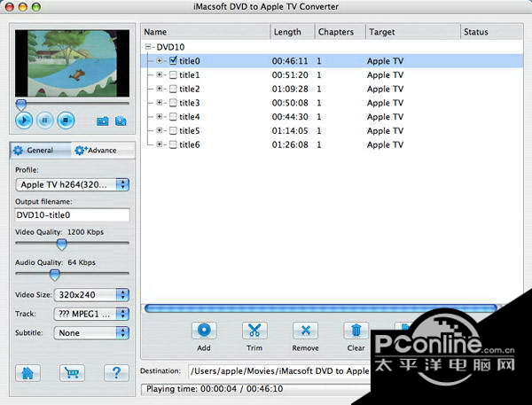Open the Video Size dropdown

[91, 294]
